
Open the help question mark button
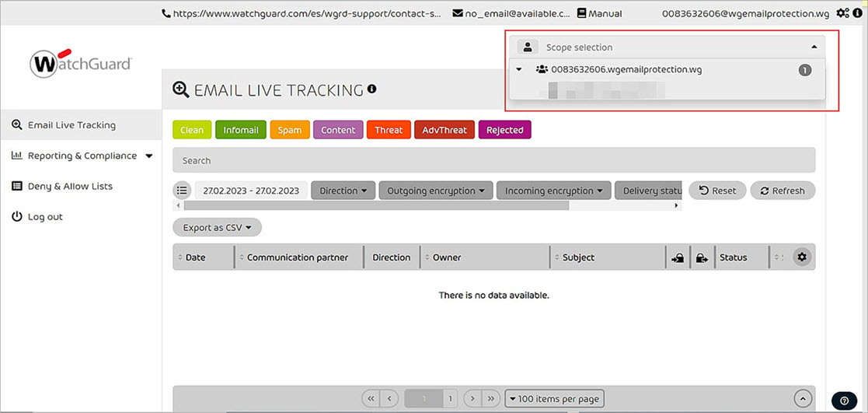point(844,401)
